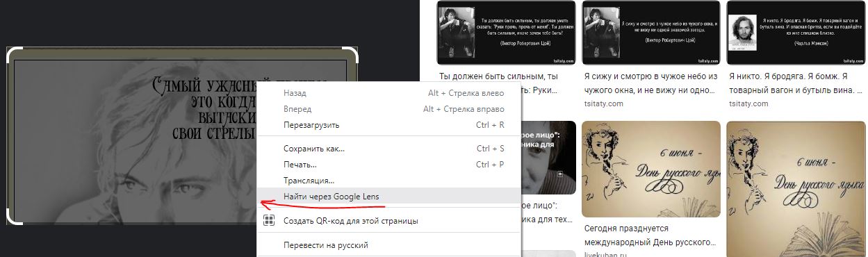Viewport: 868px width, 257px height.
Task: Open the 'Я сижу и смотрю' quote thumbnail
Action: pyautogui.click(x=650, y=32)
